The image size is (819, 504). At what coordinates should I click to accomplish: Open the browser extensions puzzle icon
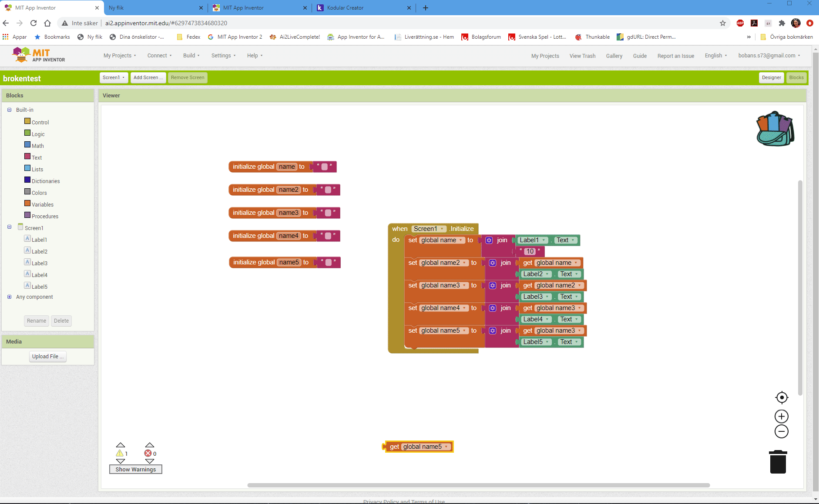click(782, 23)
